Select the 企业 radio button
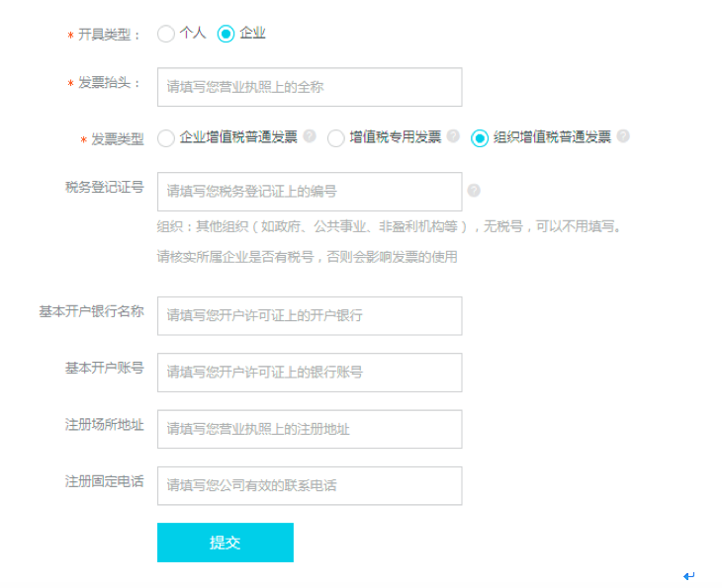 [226, 34]
